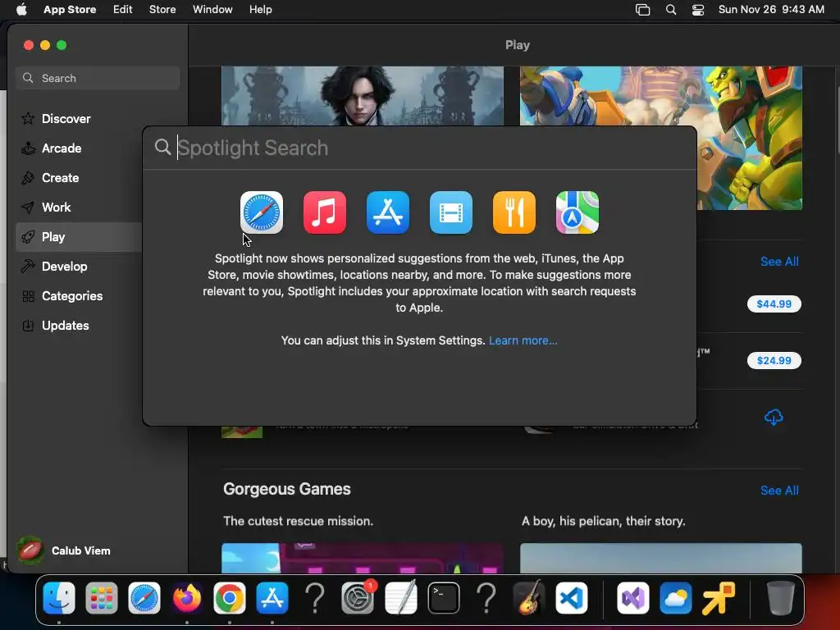Open the Calub Viem account profile
This screenshot has width=840, height=630.
click(x=63, y=550)
